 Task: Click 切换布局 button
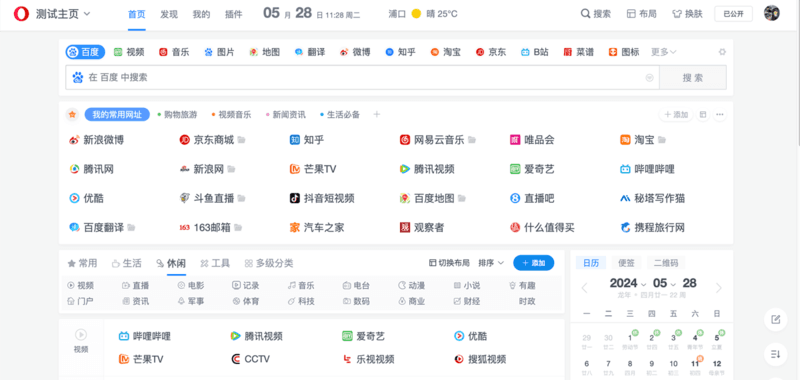coord(449,263)
